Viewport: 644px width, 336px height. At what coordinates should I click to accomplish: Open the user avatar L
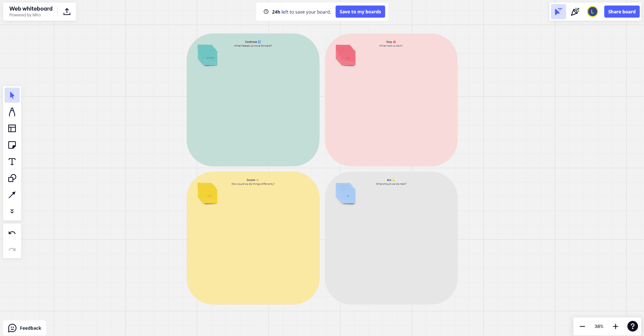pyautogui.click(x=593, y=12)
